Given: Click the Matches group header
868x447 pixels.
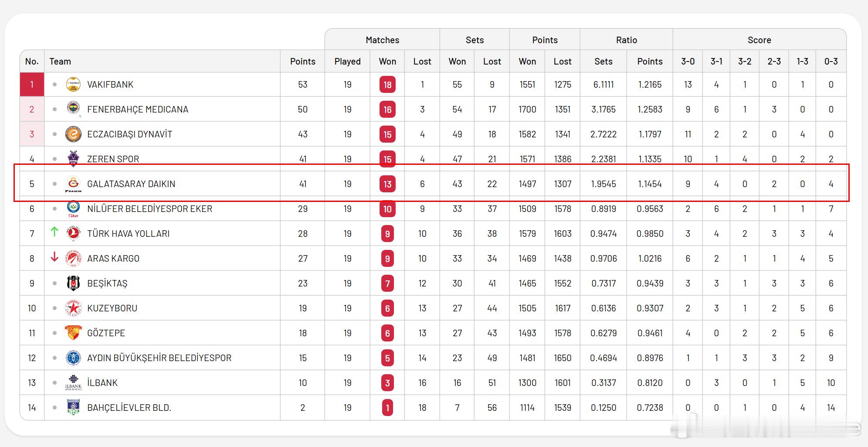Looking at the screenshot, I should click(x=382, y=40).
